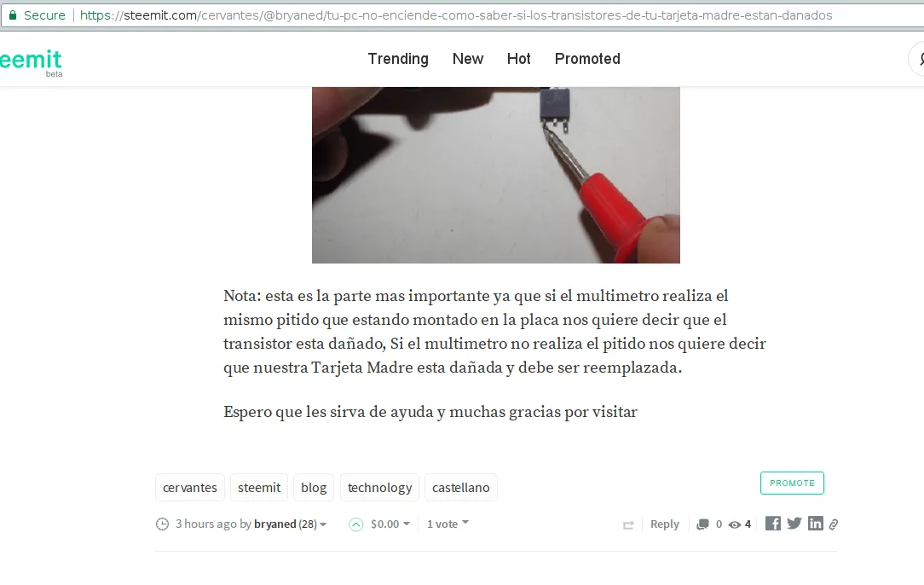Open the comments bubble icon

702,524
